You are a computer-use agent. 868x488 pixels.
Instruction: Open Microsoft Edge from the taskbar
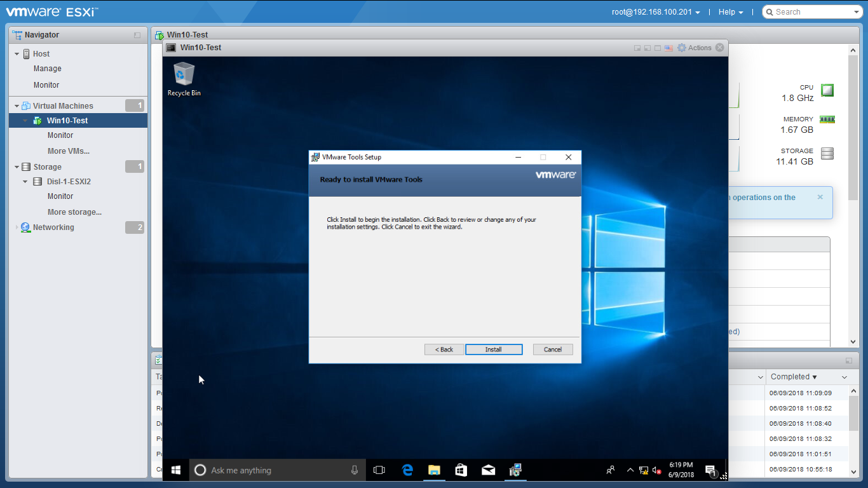pyautogui.click(x=407, y=470)
